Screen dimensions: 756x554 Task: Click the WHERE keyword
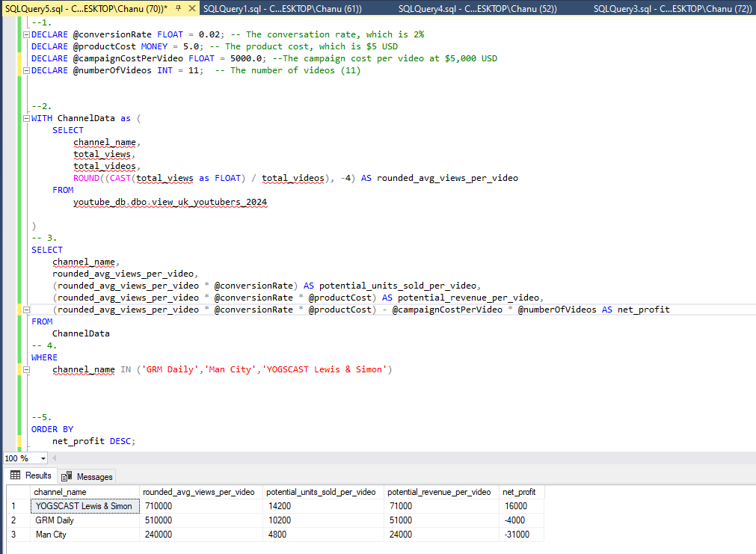(x=44, y=357)
